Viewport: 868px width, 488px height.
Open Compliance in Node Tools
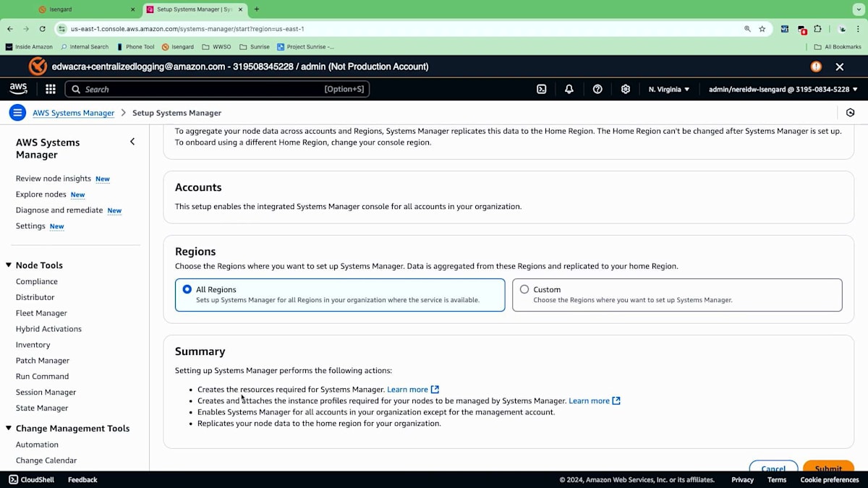37,281
